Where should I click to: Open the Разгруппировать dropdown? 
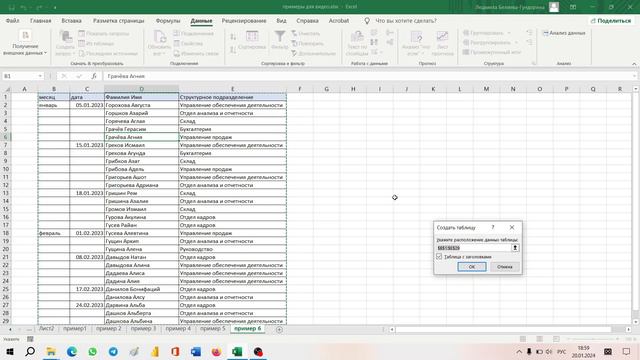click(x=490, y=42)
